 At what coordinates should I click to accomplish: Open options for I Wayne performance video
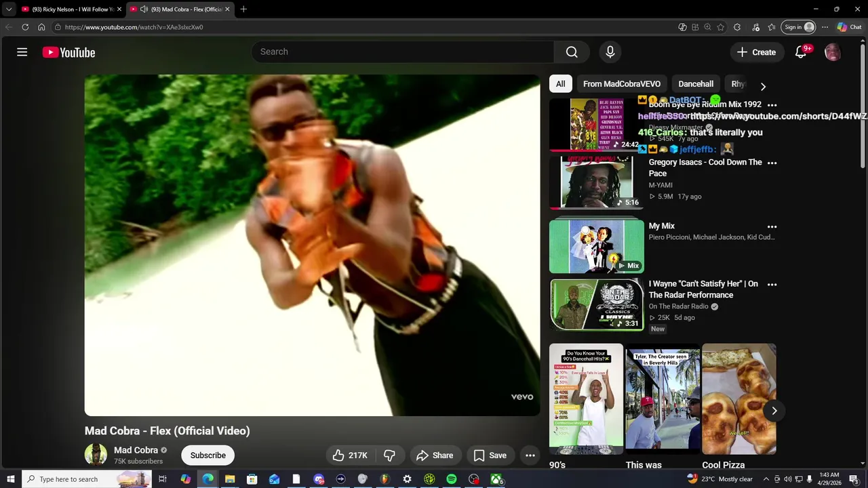point(772,284)
